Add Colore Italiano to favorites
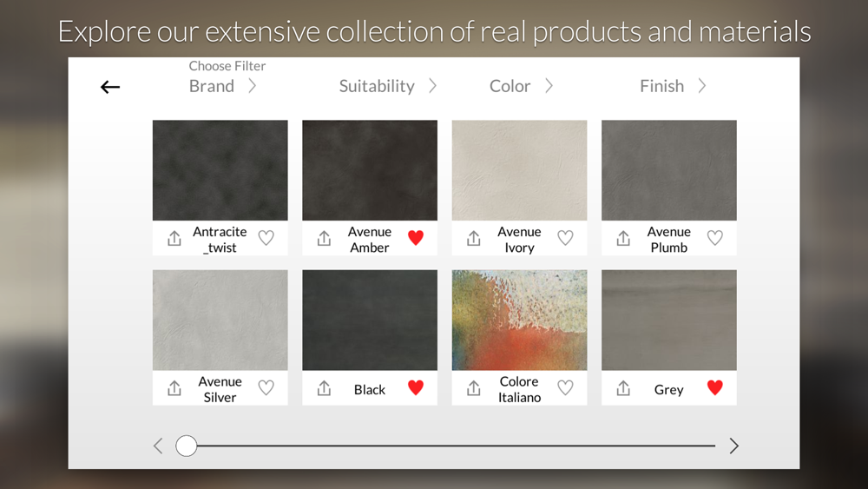Screen dimensions: 868x489 565,387
